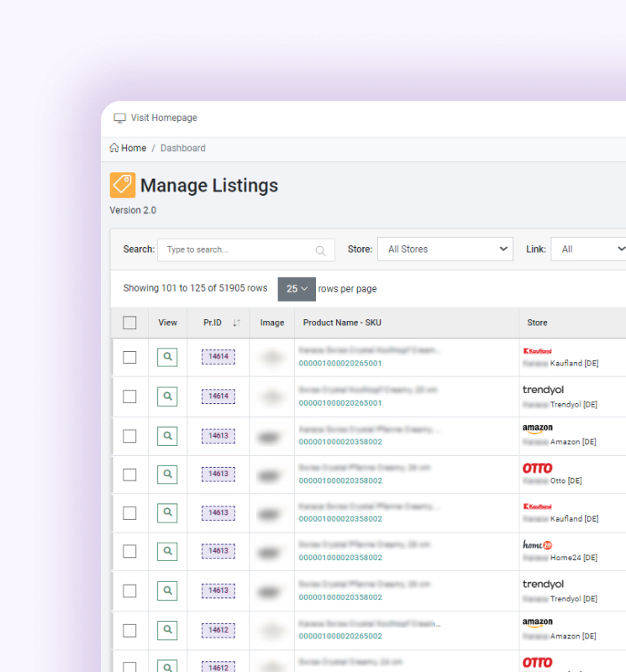Go to the Dashboard breadcrumb
Screen dimensions: 626x672
(x=182, y=148)
